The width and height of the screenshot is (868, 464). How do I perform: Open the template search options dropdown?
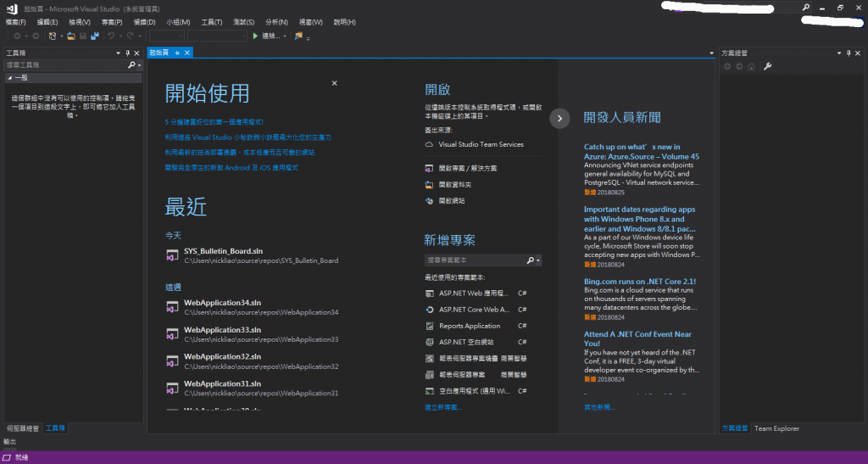[x=538, y=260]
